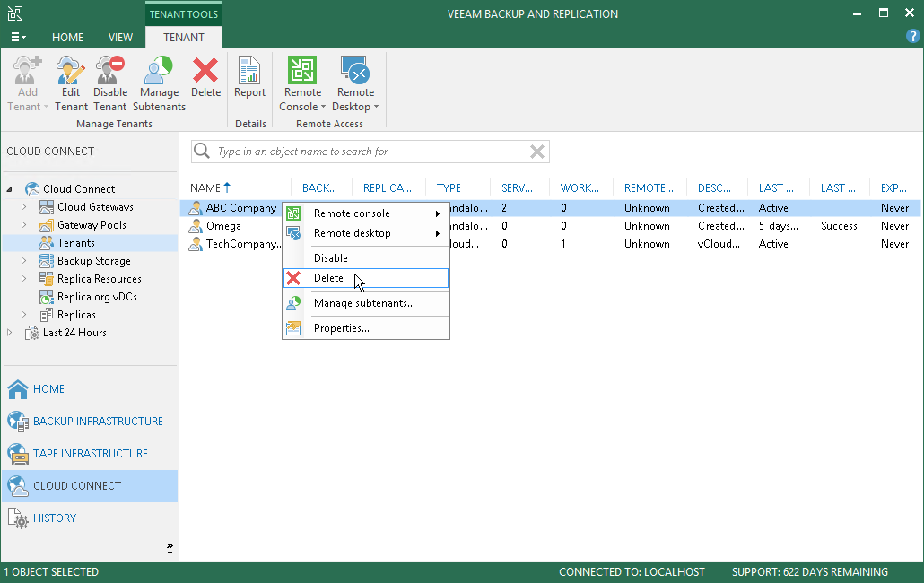Image resolution: width=924 pixels, height=583 pixels.
Task: Open the BACKUP INFRASTRUCTURE view
Action: 90,421
